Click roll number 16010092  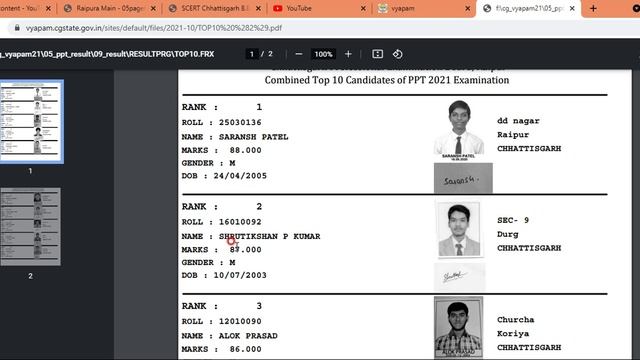(x=240, y=222)
